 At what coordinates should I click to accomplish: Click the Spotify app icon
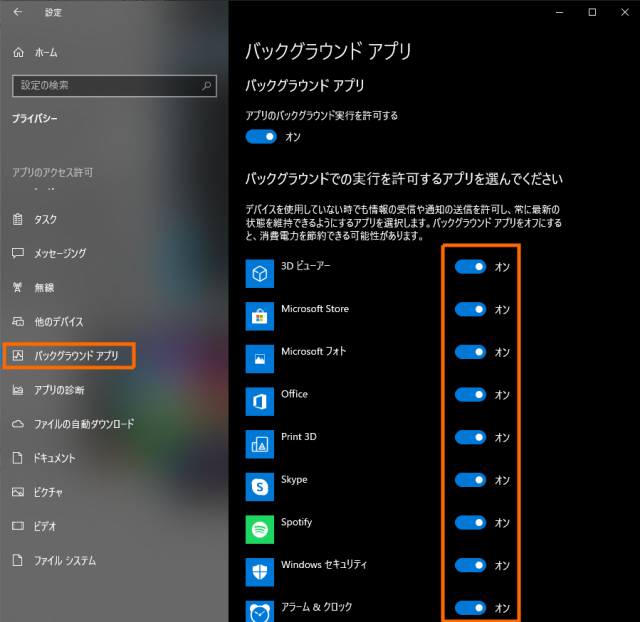pos(259,529)
